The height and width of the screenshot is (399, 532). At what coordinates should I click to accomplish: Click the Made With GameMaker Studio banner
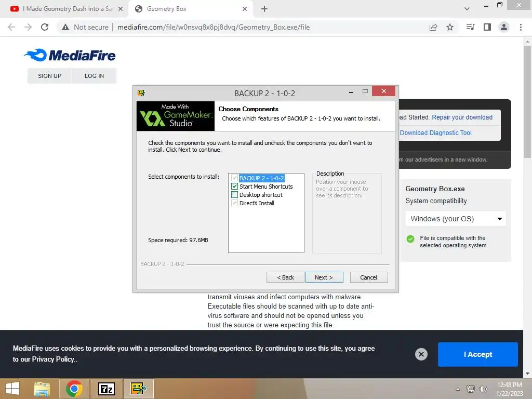point(176,116)
